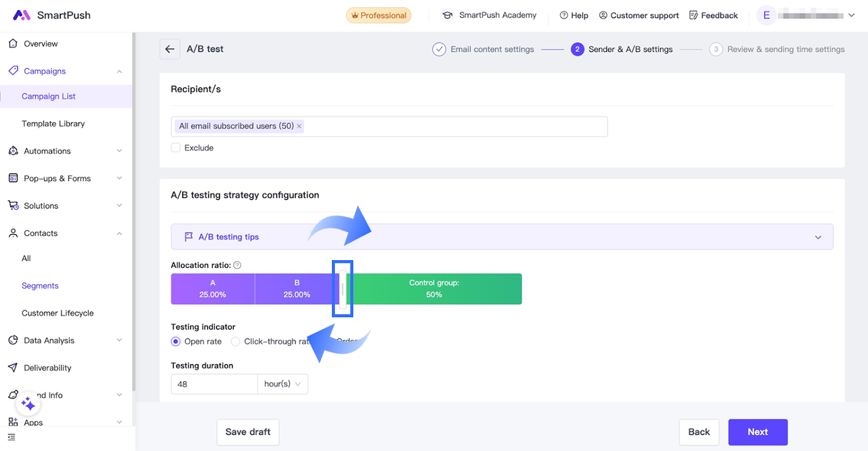Open the floating AI sparkle assistant icon

pyautogui.click(x=28, y=404)
